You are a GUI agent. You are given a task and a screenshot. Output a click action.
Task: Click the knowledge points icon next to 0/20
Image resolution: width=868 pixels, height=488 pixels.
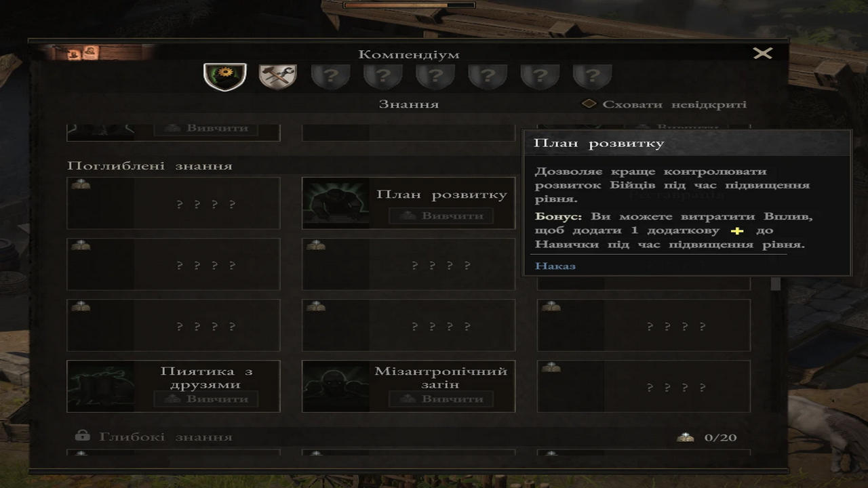coord(685,437)
